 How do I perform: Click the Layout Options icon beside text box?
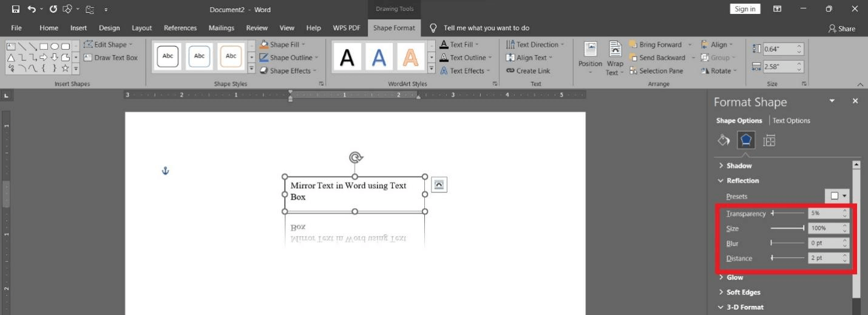pyautogui.click(x=439, y=185)
